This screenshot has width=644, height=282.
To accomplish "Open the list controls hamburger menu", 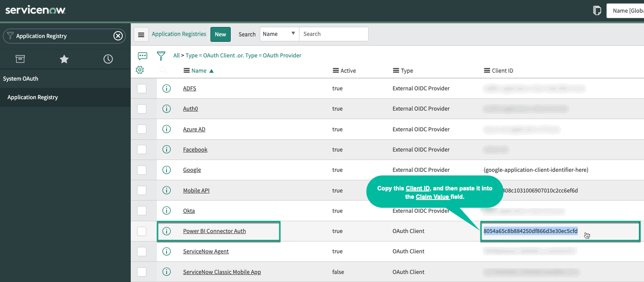I will pos(141,35).
